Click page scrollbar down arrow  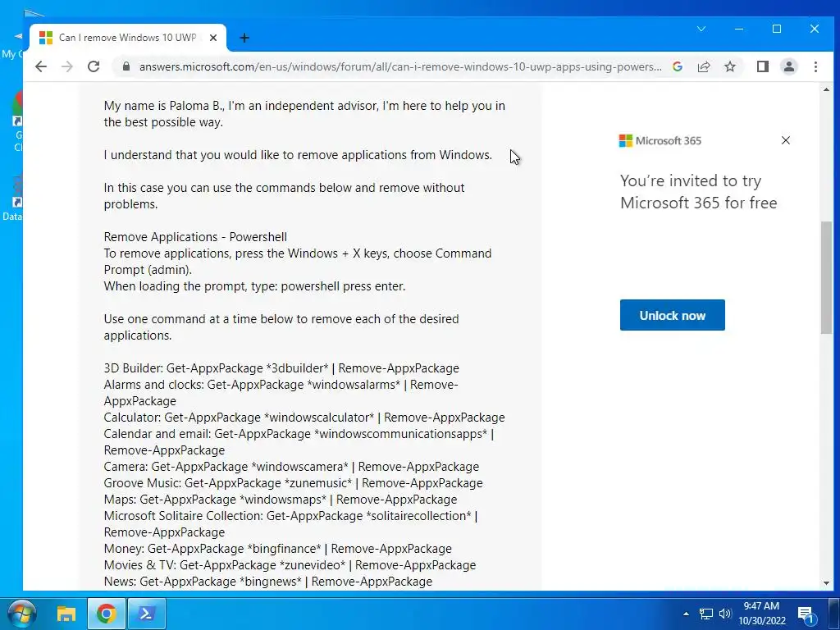coord(826,583)
